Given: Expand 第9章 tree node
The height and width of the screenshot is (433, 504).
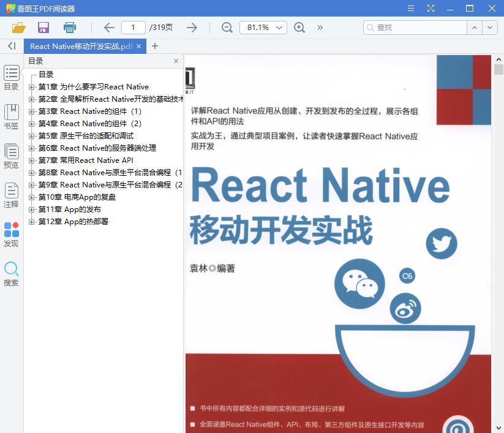Looking at the screenshot, I should pos(31,185).
